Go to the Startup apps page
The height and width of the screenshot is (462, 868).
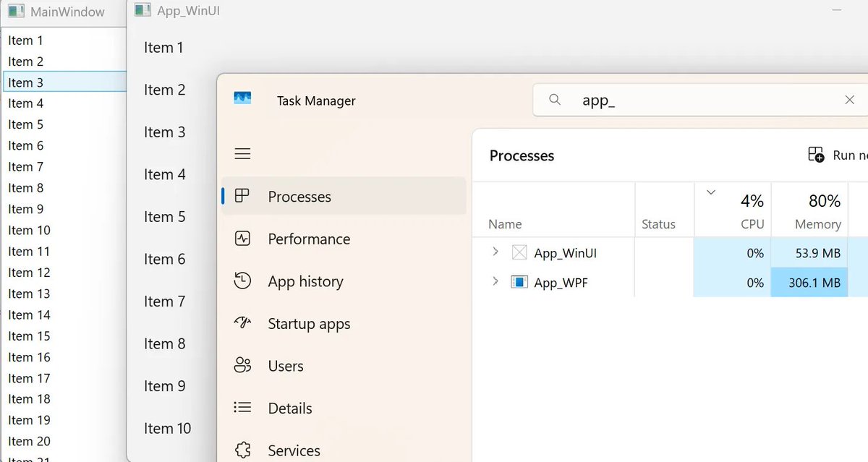click(344, 323)
